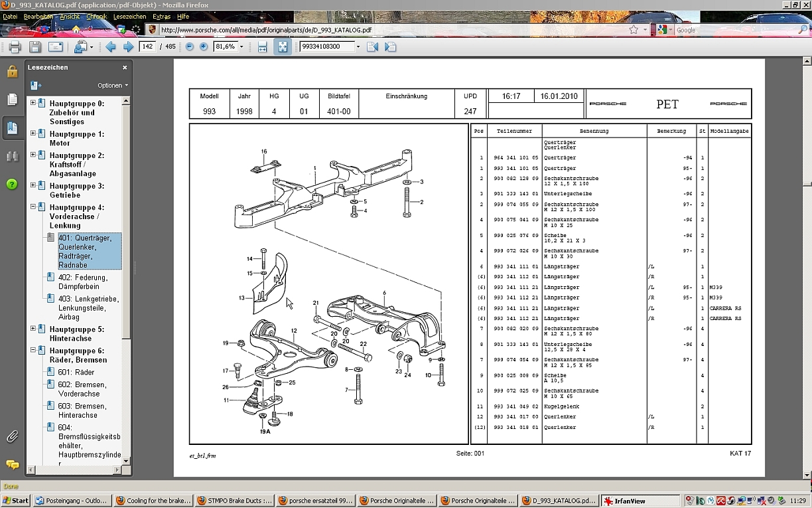
Task: Open the attachments paperclip panel
Action: click(13, 436)
